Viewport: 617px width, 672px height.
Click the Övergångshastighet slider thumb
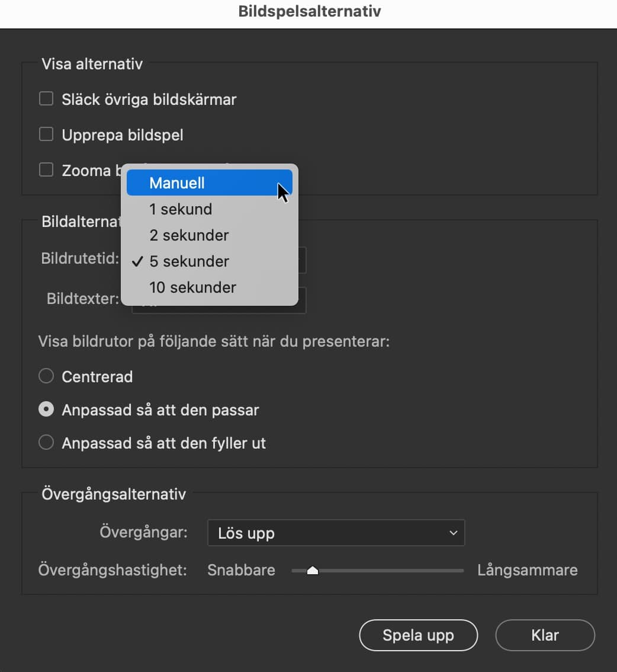(x=313, y=571)
